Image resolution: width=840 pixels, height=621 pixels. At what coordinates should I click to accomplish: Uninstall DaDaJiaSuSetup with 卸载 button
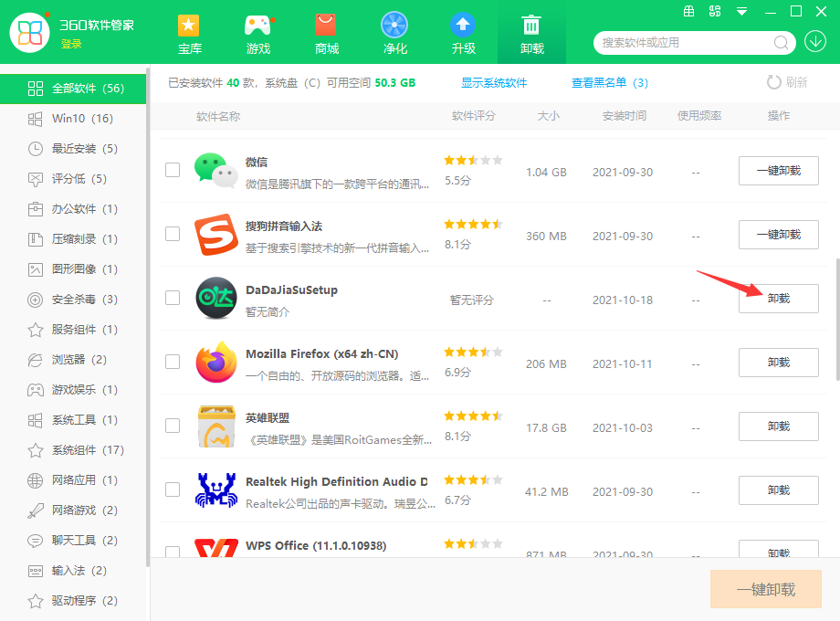tap(779, 299)
